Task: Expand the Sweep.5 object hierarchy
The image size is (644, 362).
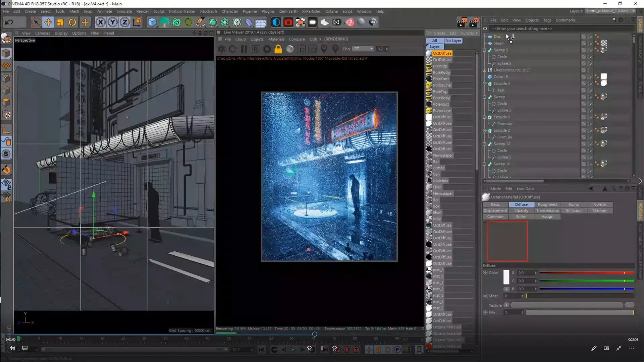Action: pos(485,50)
